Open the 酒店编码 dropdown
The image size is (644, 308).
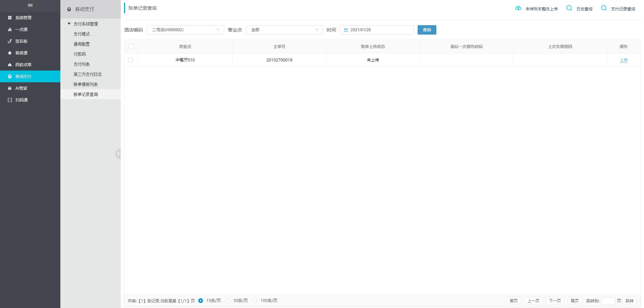coord(185,30)
